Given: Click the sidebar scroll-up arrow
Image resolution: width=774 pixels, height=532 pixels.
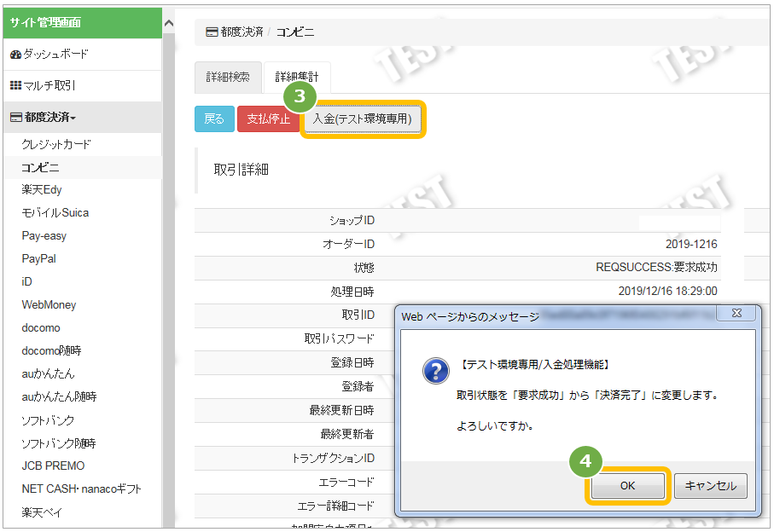Looking at the screenshot, I should (x=169, y=23).
